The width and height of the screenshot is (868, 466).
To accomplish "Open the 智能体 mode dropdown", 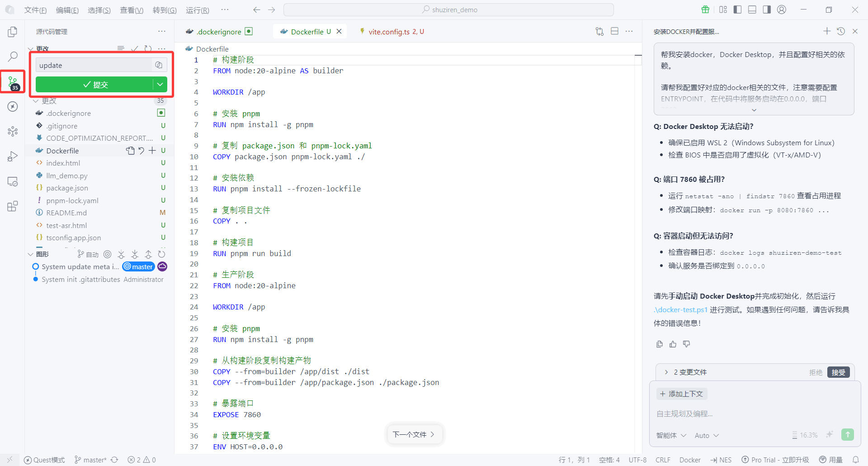I will [671, 435].
